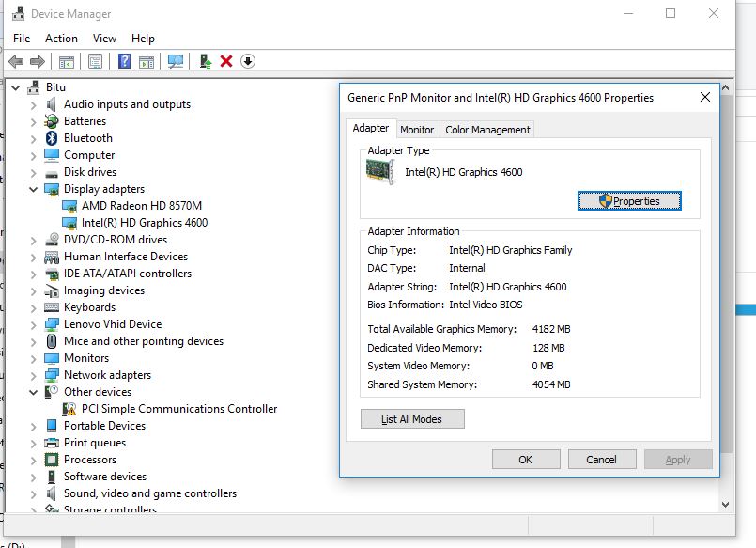
Task: Click the Action pane toolbar icon
Action: pos(147,62)
